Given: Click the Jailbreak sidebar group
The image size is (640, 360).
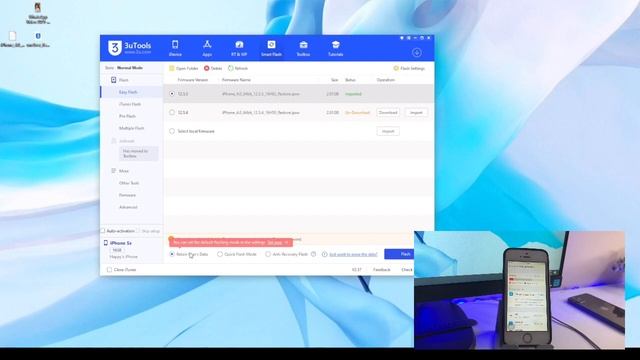Looking at the screenshot, I should click(x=123, y=141).
